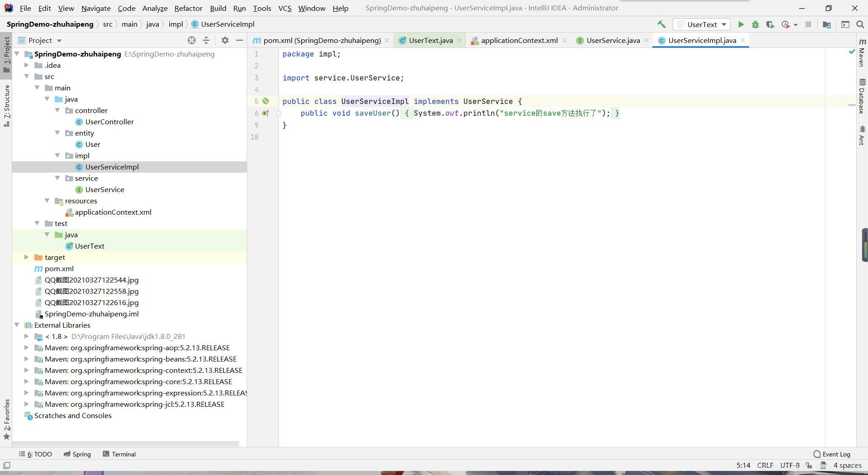The image size is (868, 475).
Task: Expand the folded saveUser method body
Action: click(x=279, y=113)
